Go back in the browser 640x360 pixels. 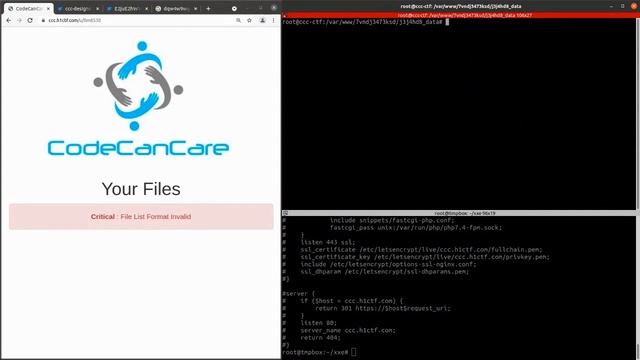tap(9, 20)
